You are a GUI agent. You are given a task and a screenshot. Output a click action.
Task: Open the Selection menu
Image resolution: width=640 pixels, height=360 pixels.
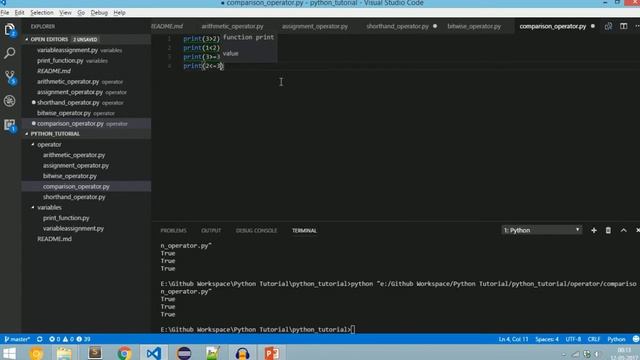pos(42,13)
